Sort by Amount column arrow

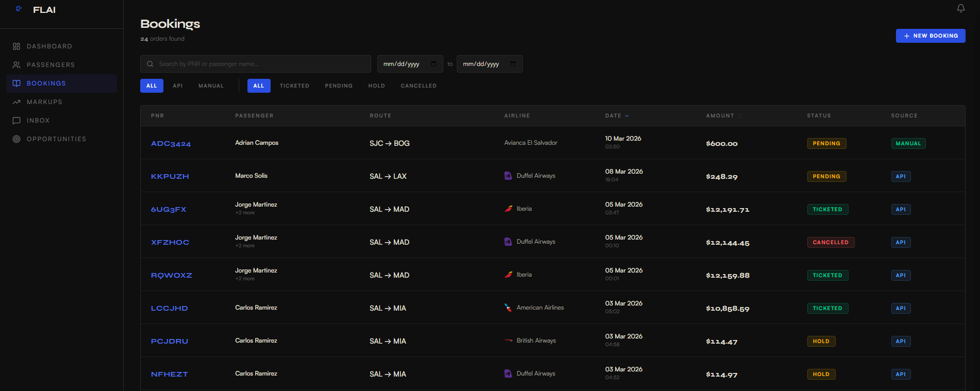[740, 116]
